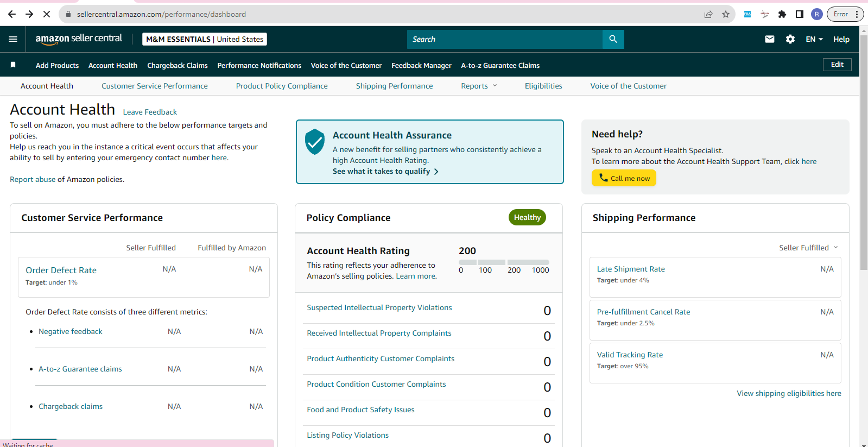Toggle the browser side panel
Viewport: 868px width, 447px height.
coord(800,14)
